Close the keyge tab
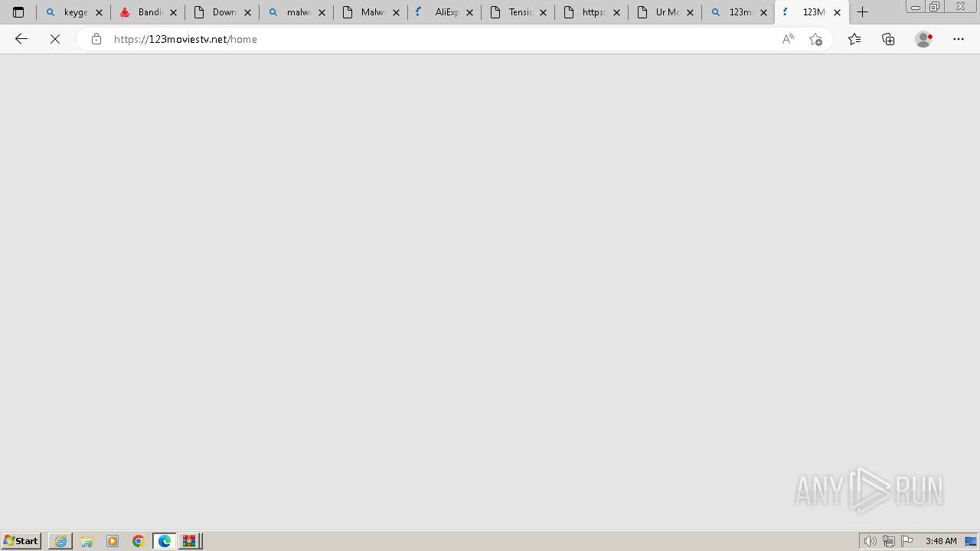This screenshot has width=980, height=551. (x=99, y=12)
